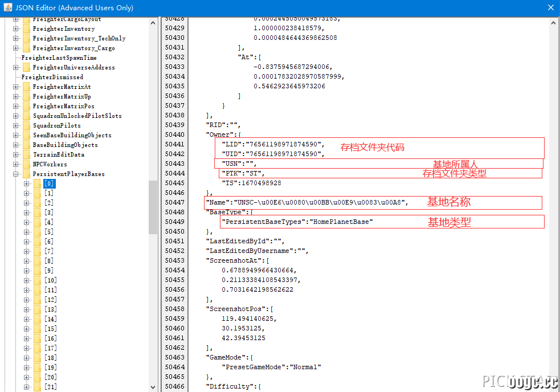Click the tree panel scroll-down arrow
The height and width of the screenshot is (392, 560).
(x=153, y=387)
